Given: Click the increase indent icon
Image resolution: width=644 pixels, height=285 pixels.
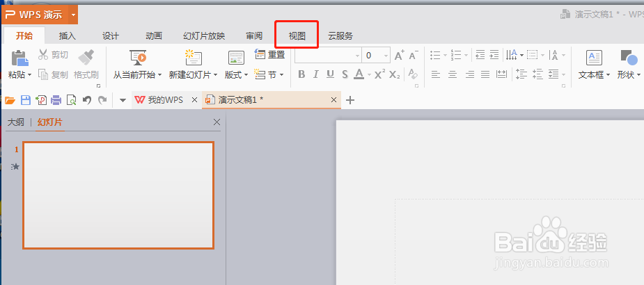Looking at the screenshot, I should (494, 54).
